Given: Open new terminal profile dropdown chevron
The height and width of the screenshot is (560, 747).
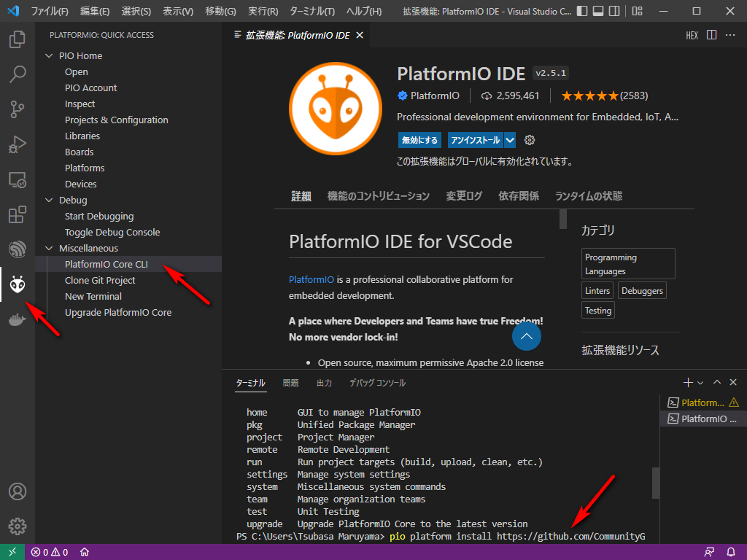Looking at the screenshot, I should point(700,382).
